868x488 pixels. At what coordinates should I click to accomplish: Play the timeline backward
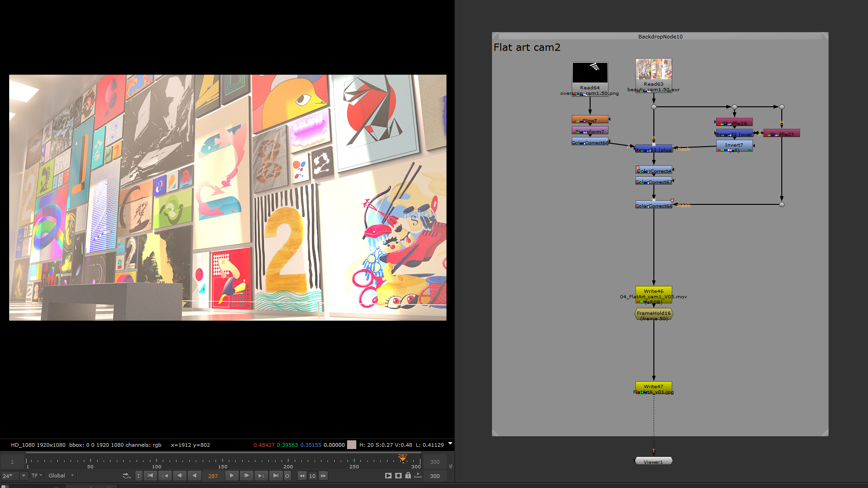coord(194,476)
